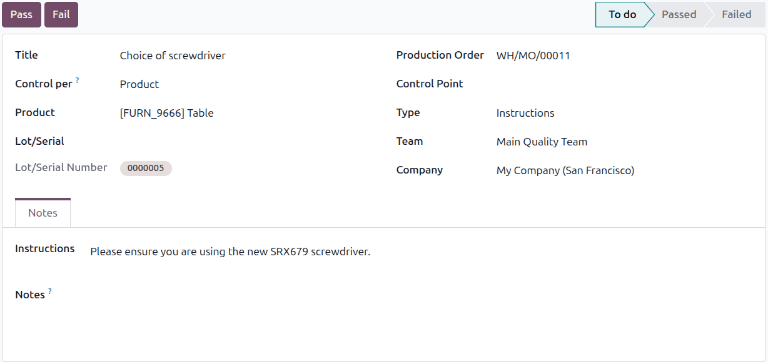Click the Fail button
This screenshot has width=768, height=362.
[x=61, y=15]
